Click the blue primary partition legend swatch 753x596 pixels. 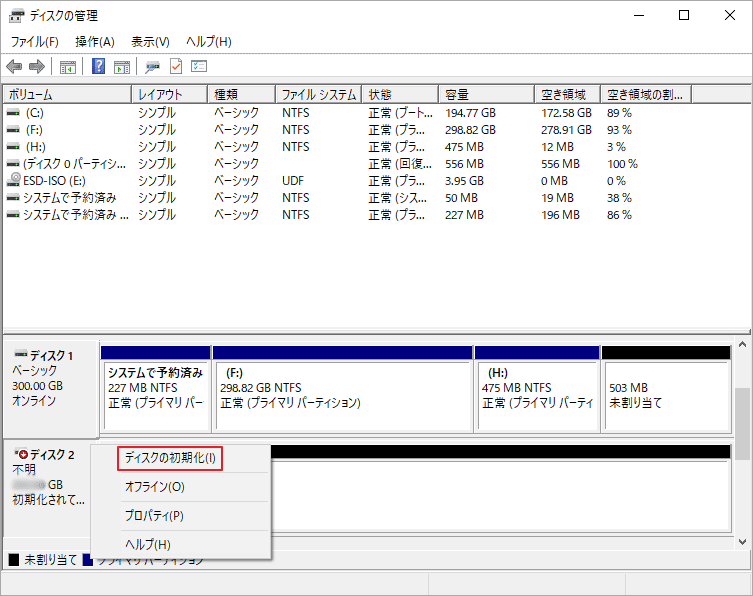coord(88,560)
